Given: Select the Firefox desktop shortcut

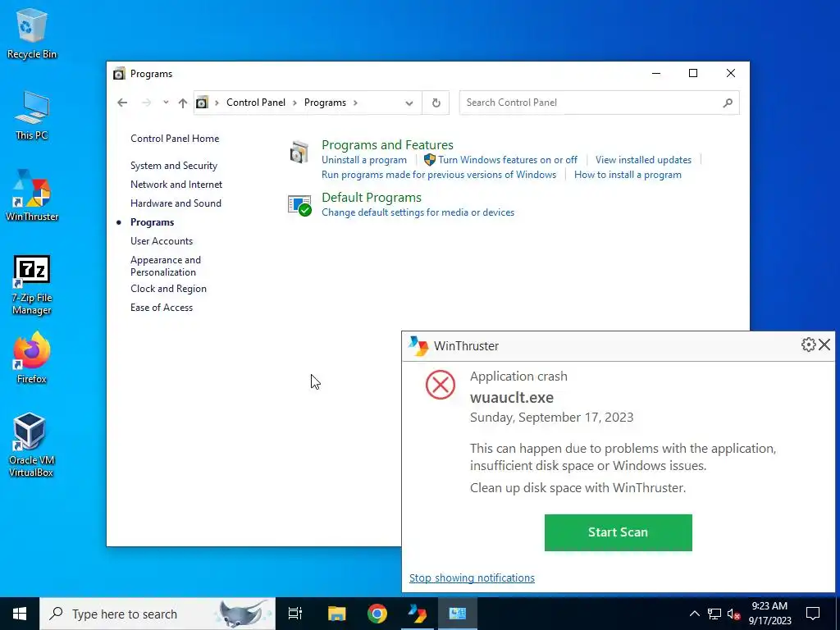Looking at the screenshot, I should coord(32,358).
